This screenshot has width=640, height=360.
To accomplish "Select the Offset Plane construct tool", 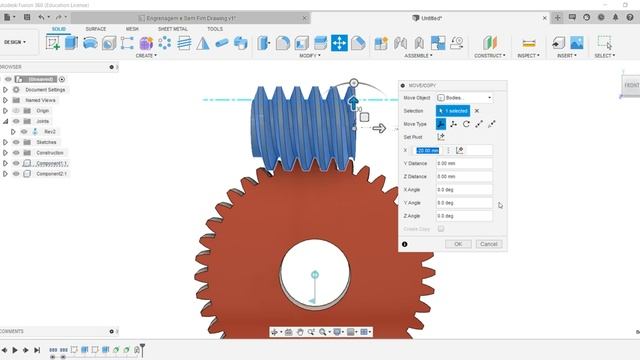I will point(490,43).
